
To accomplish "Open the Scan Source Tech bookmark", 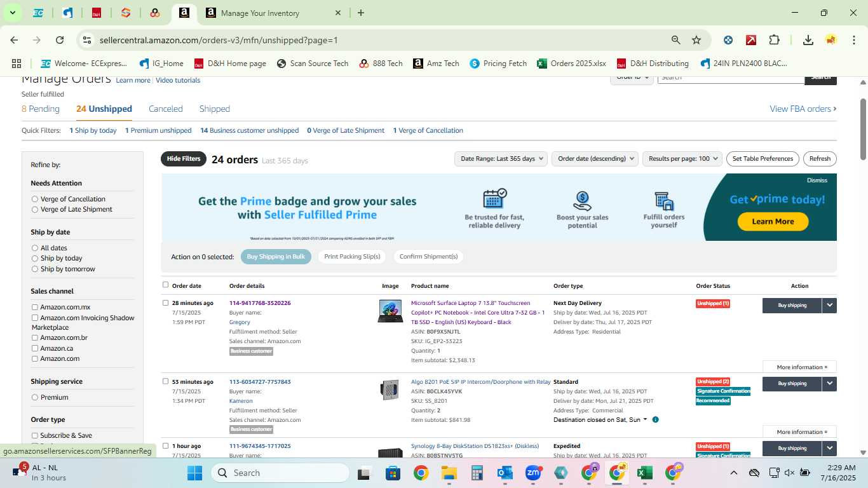I will click(313, 64).
